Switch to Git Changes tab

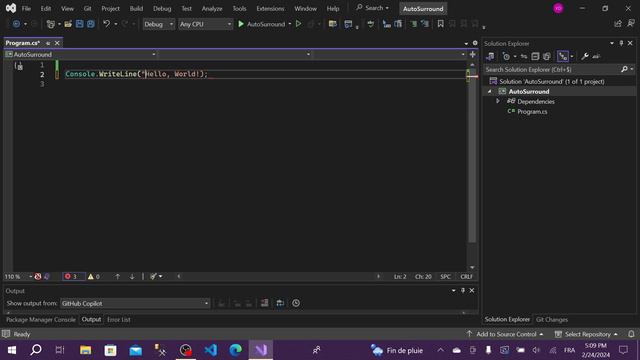tap(552, 320)
